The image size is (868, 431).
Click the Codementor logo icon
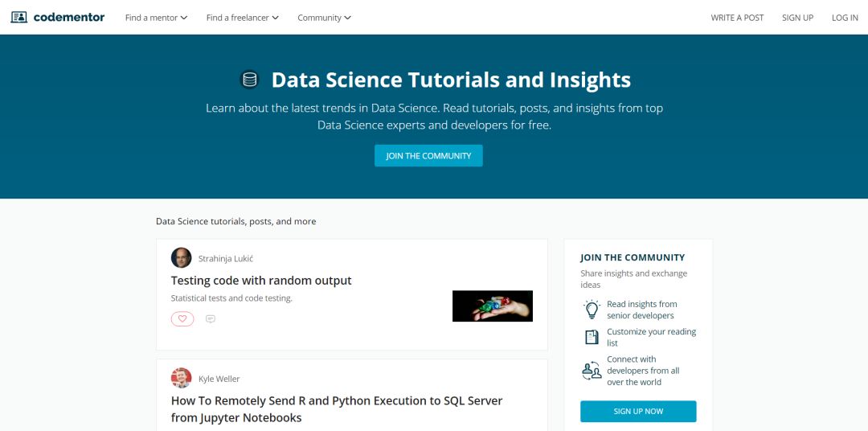coord(18,17)
